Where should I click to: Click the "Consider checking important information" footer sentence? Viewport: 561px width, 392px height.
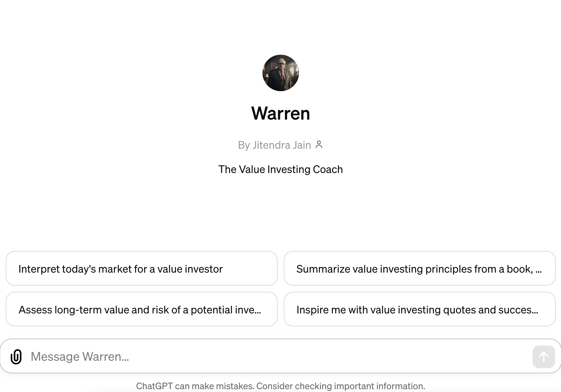pos(341,386)
